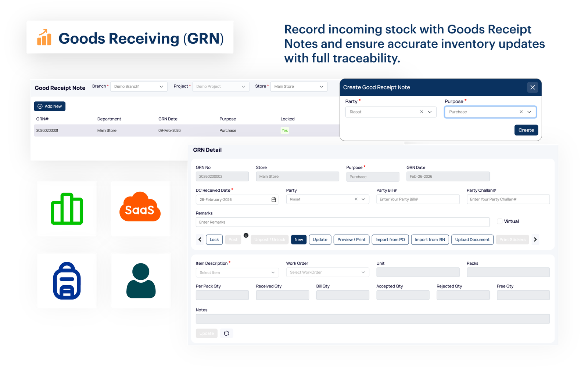Open Preview / Print
The image size is (588, 369).
coord(351,239)
